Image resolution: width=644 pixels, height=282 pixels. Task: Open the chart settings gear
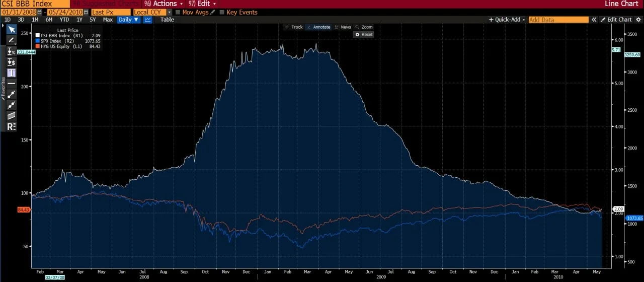(x=638, y=20)
